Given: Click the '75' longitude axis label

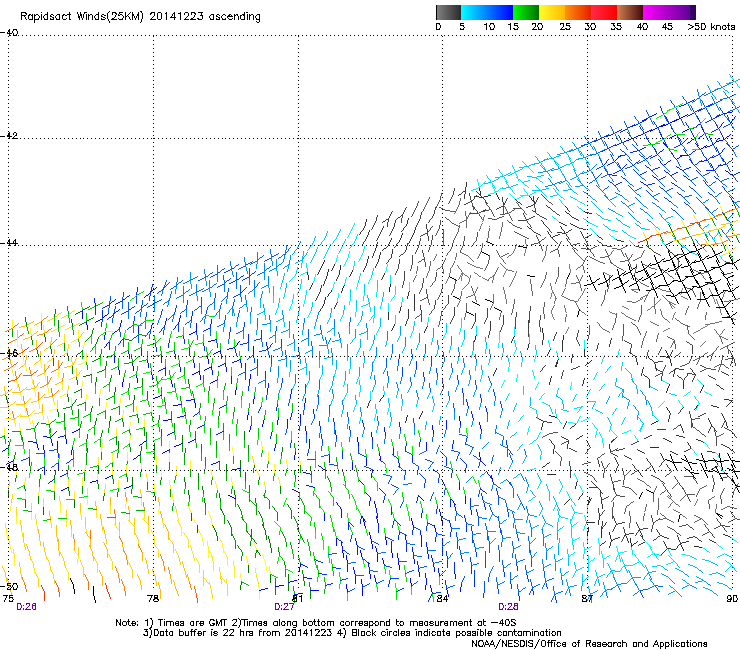Looking at the screenshot, I should click(8, 599).
